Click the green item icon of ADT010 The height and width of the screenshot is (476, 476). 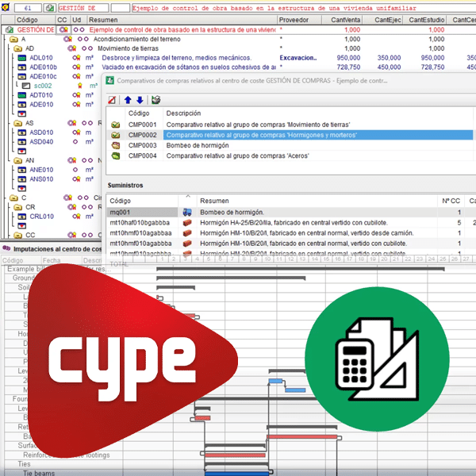pos(22,95)
